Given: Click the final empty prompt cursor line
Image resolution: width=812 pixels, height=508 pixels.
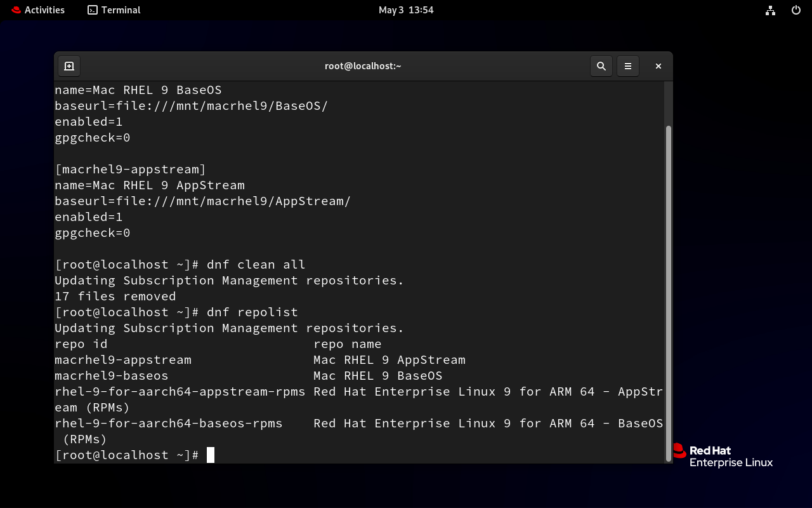Looking at the screenshot, I should coord(134,455).
